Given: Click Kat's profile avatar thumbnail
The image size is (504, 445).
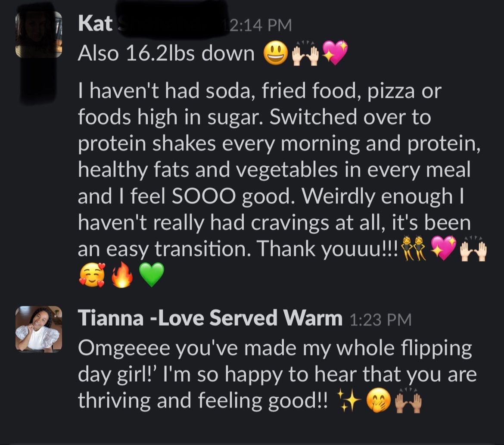Looking at the screenshot, I should [x=39, y=34].
